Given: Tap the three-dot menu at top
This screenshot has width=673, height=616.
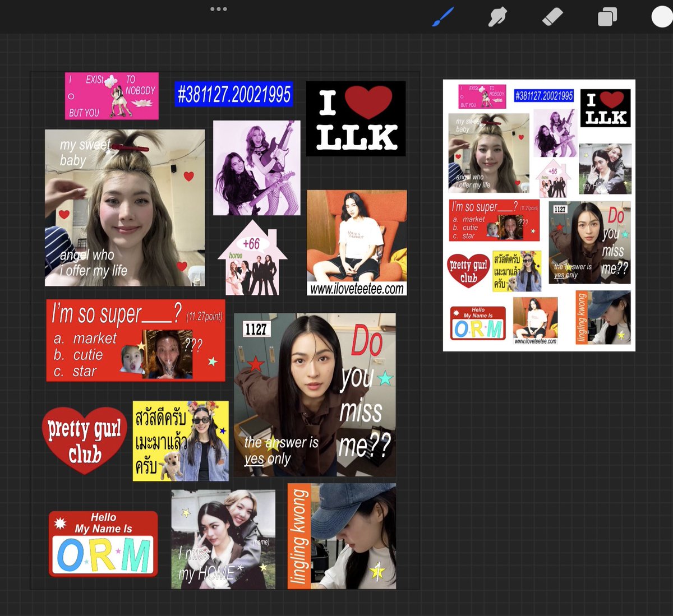Looking at the screenshot, I should (219, 9).
